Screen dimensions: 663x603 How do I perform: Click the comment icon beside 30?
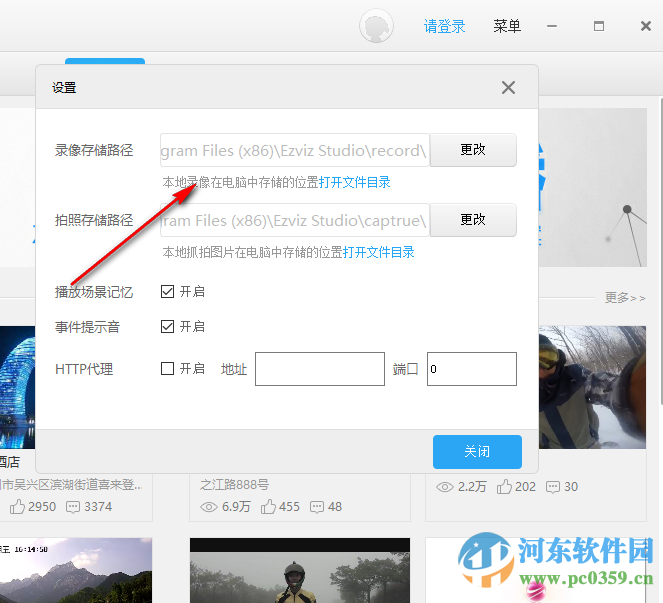pyautogui.click(x=553, y=487)
